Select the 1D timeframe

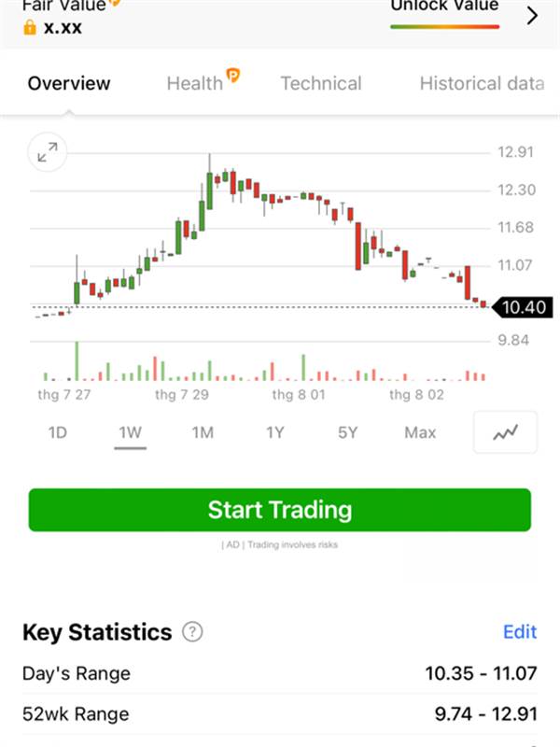pos(58,432)
